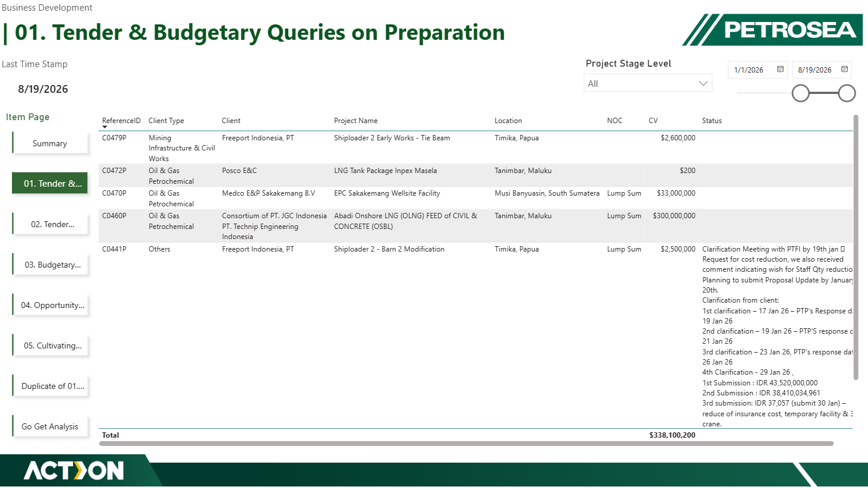Screen dimensions: 868x490
Task: Open the Go Get Analysis page
Action: point(50,426)
